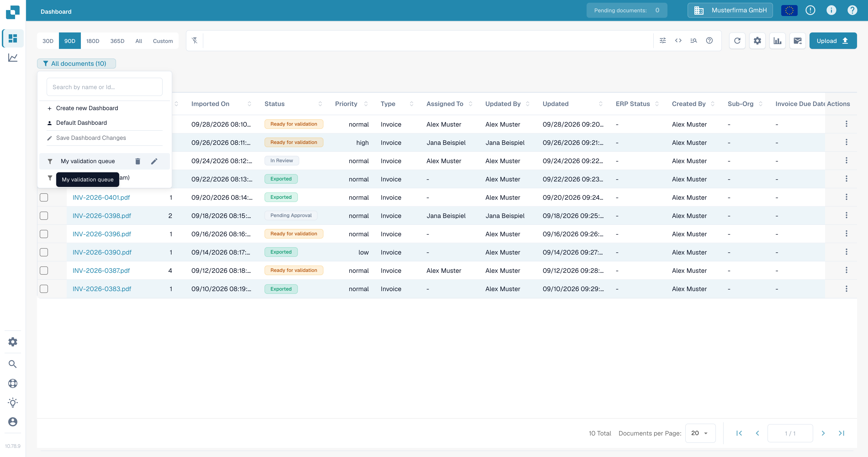Select the checkbox for INV-2026-0396.pdf
This screenshot has width=868, height=457.
pos(44,234)
